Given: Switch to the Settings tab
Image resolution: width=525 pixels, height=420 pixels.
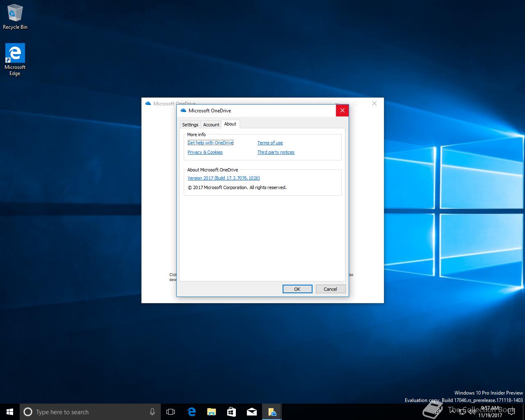Looking at the screenshot, I should pyautogui.click(x=190, y=125).
